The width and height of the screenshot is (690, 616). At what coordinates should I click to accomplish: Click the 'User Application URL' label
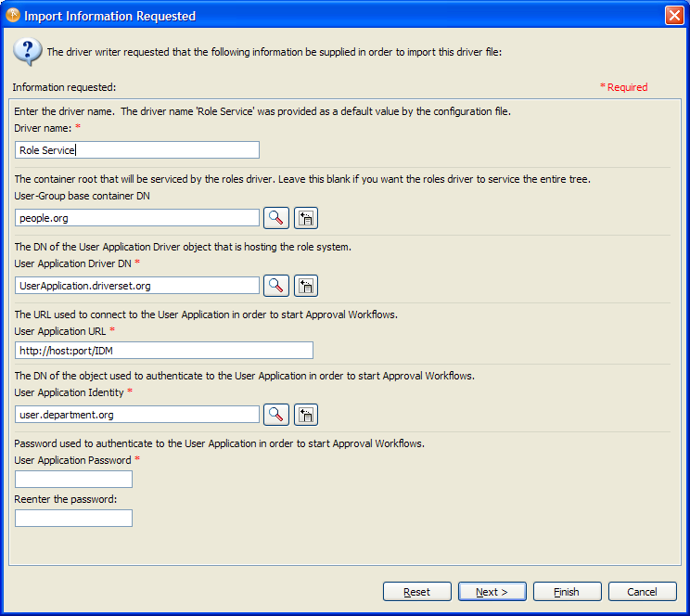60,331
